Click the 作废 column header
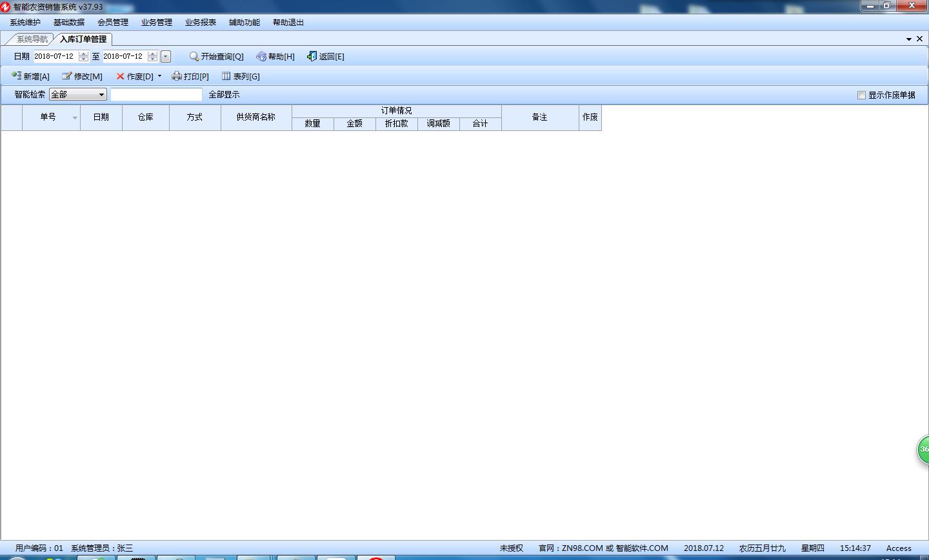Viewport: 929px width, 560px height. pyautogui.click(x=590, y=117)
